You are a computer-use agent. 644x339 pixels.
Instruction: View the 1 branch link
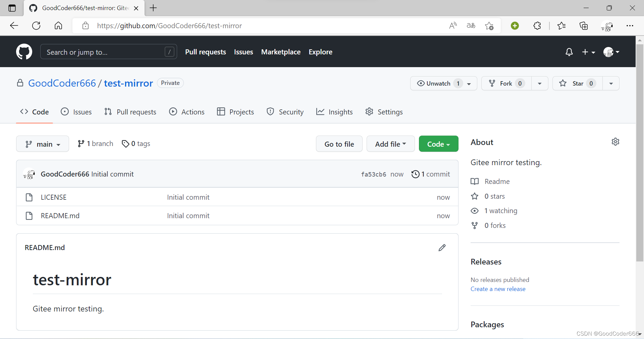point(95,144)
